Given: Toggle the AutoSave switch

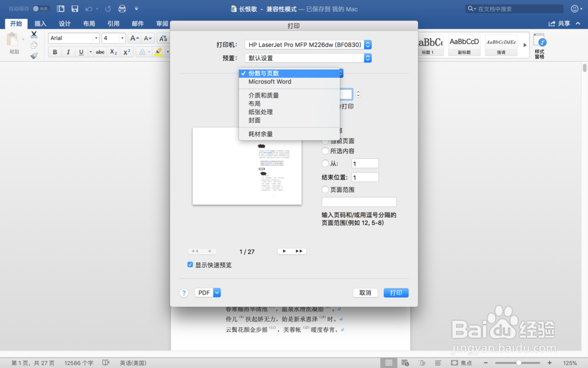Looking at the screenshot, I should 41,9.
